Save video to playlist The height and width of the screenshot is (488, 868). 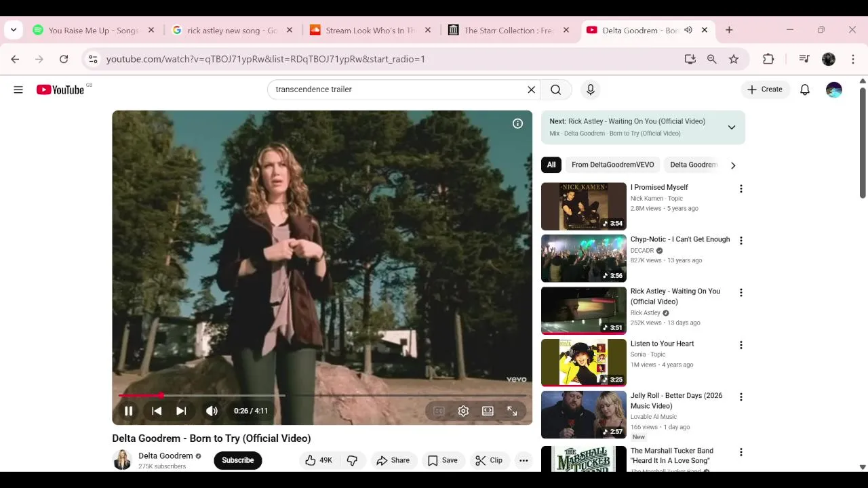[x=442, y=460]
